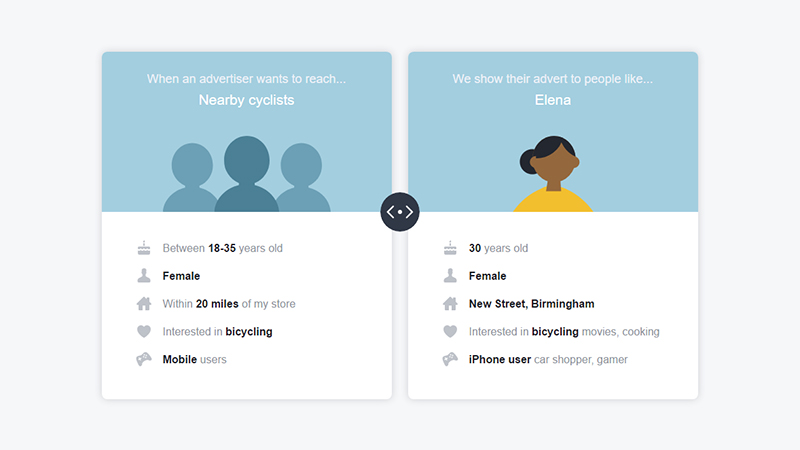Select Elena's avatar illustration
800x450 pixels.
coord(553,174)
